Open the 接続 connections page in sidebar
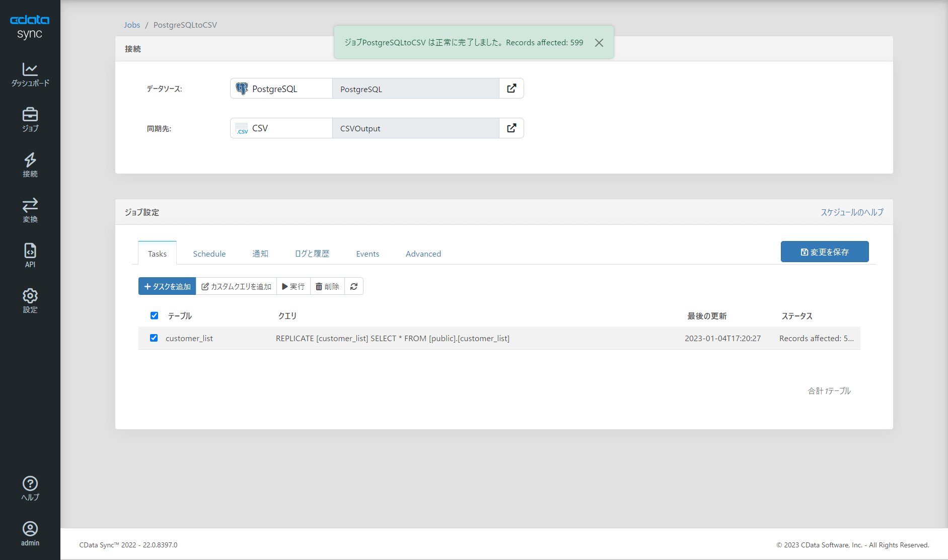Viewport: 948px width, 560px height. 30,165
